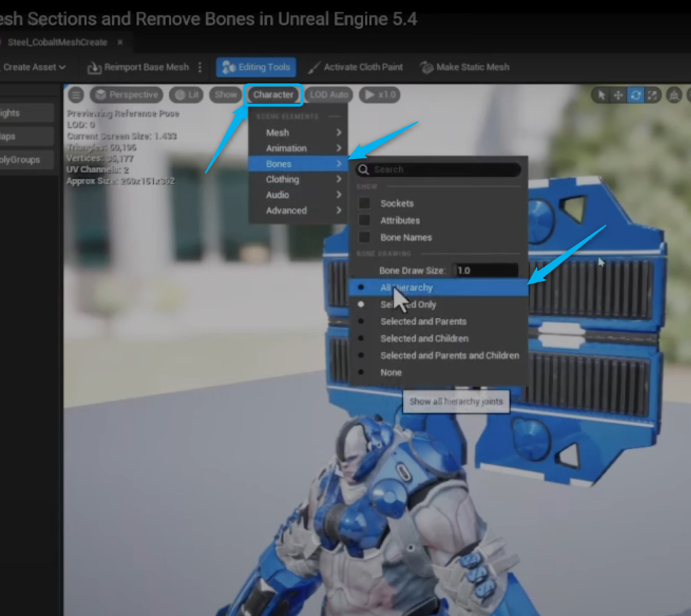Open the Advanced menu entry

click(x=298, y=210)
